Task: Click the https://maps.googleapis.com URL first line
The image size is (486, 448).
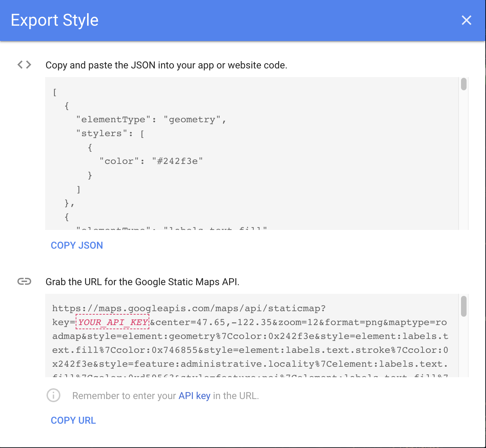Action: click(189, 308)
